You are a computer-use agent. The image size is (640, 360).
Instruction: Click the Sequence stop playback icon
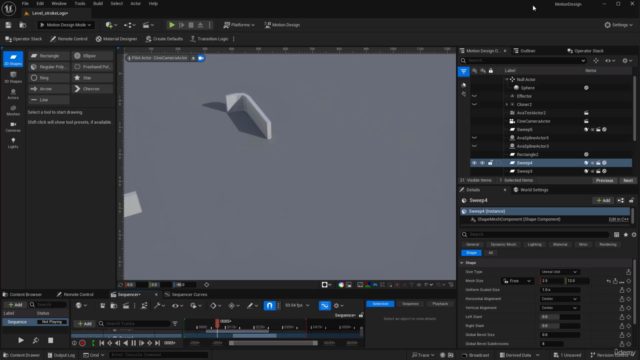51,340
